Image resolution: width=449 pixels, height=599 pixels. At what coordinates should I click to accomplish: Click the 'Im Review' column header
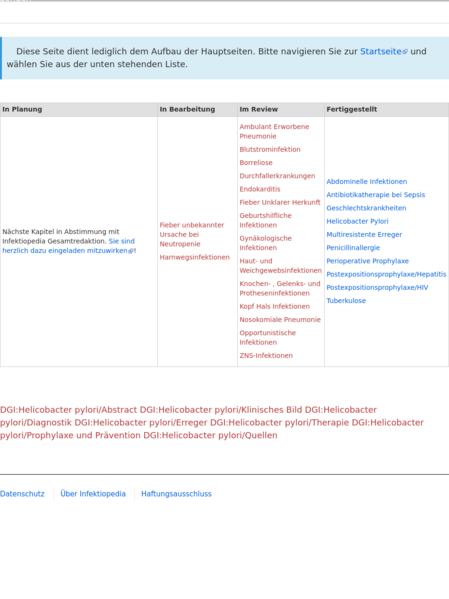pyautogui.click(x=281, y=109)
